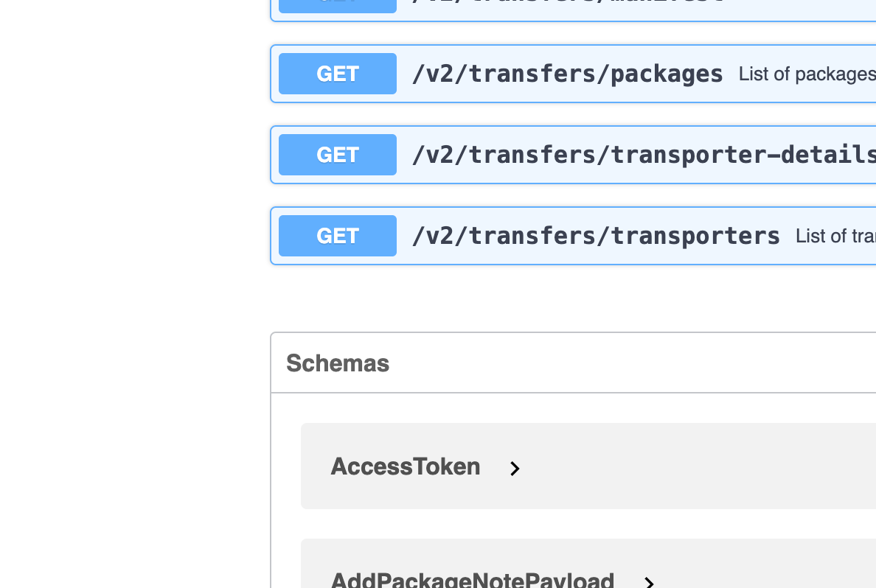Viewport: 876px width, 588px height.
Task: Expand the /v2/transfers/transporter-details endpoint path
Action: point(643,155)
